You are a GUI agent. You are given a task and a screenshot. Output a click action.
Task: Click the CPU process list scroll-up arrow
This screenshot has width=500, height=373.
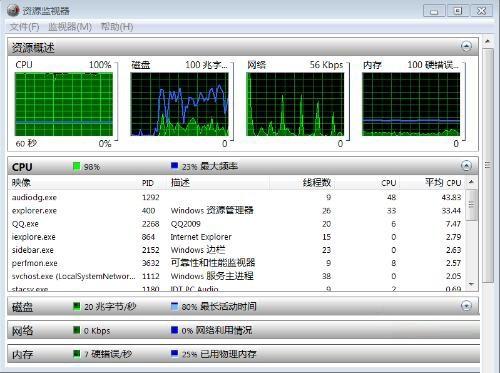tap(471, 182)
